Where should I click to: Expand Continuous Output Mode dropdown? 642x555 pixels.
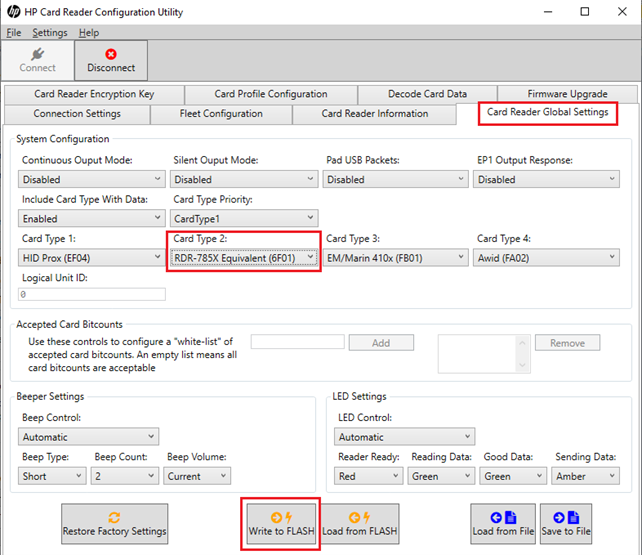(x=92, y=179)
